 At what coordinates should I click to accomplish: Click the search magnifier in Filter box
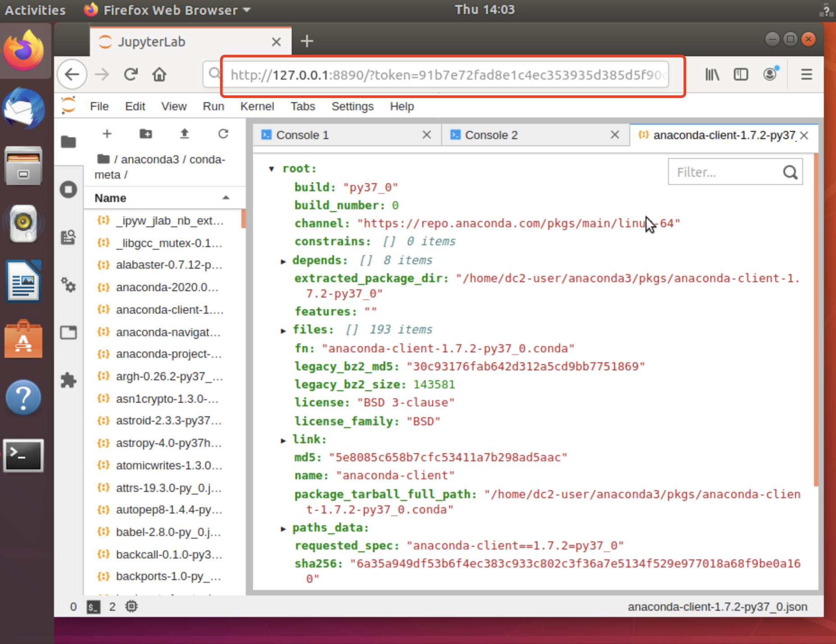(x=790, y=172)
